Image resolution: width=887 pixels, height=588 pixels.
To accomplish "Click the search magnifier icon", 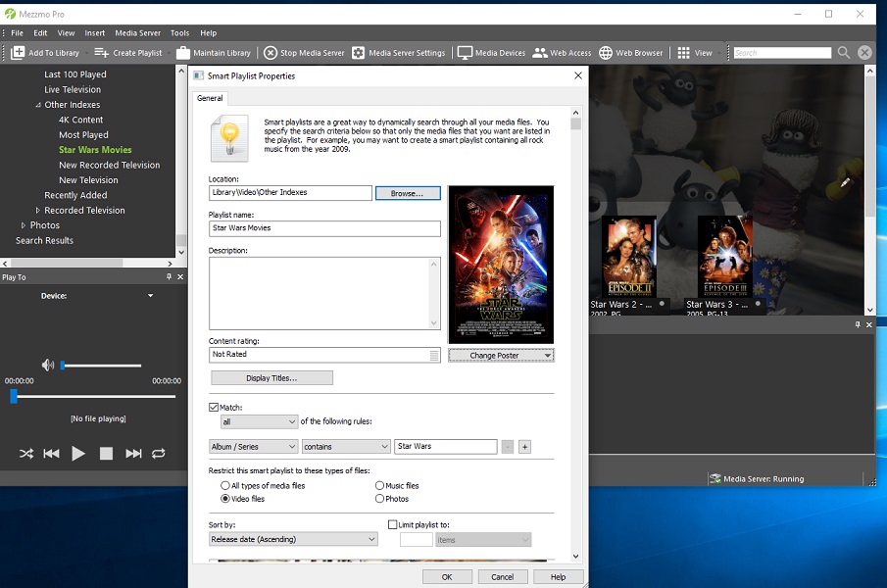I will click(844, 53).
